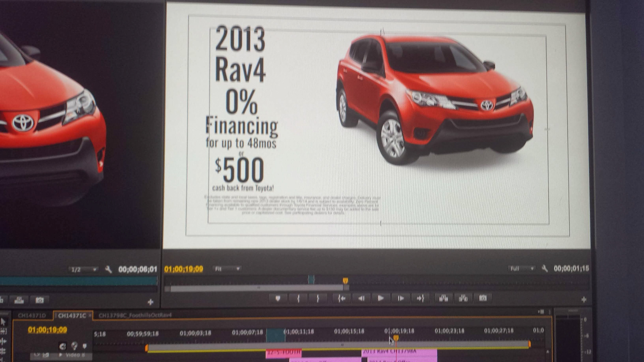Screen dimensions: 644x362
Task: Expand the Video 8 track
Action: point(61,355)
